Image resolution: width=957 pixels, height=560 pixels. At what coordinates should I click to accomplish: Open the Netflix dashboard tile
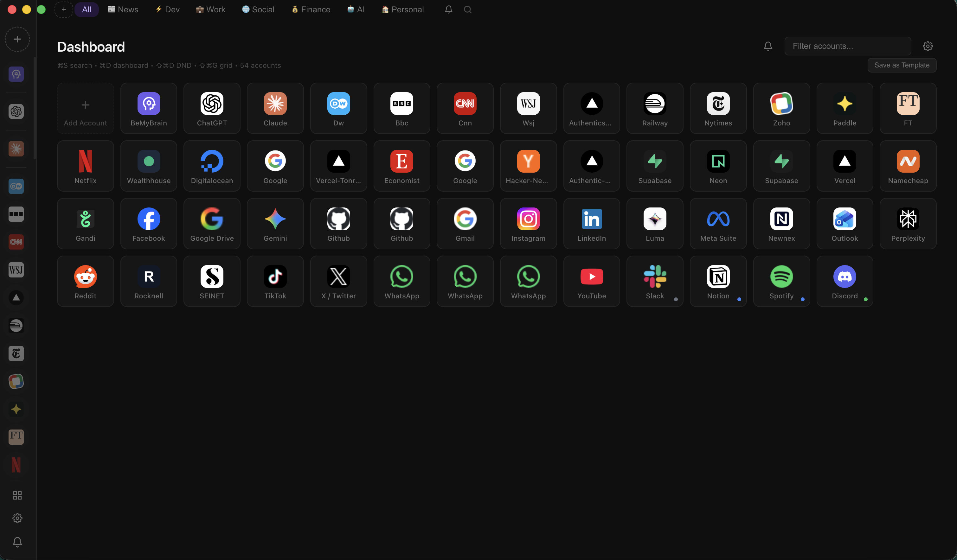pos(86,166)
